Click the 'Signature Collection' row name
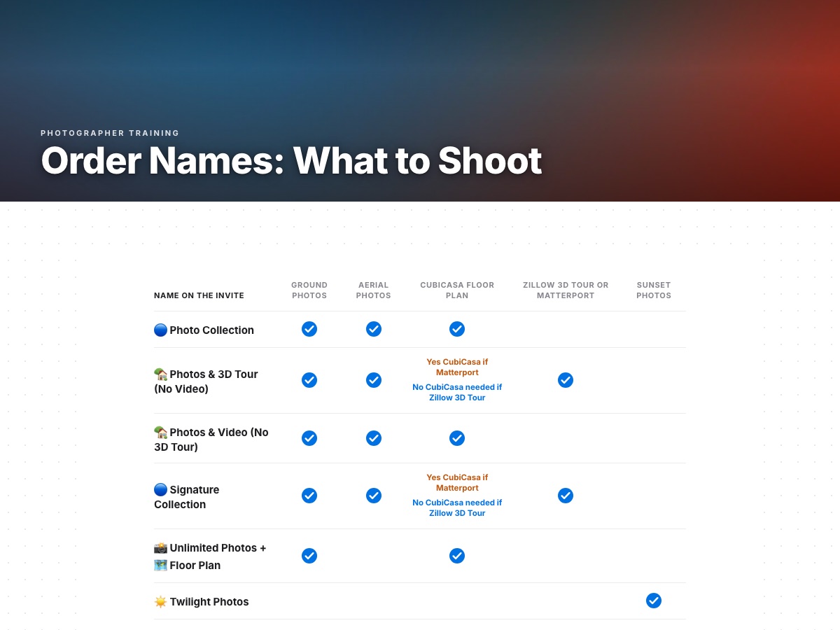Viewport: 840px width, 630px height. pos(187,497)
